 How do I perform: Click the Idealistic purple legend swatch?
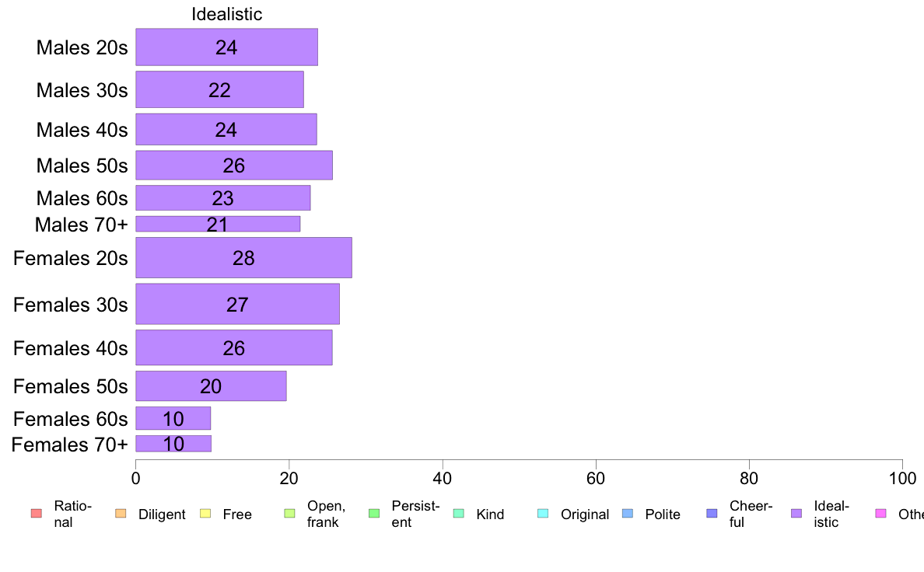(796, 514)
